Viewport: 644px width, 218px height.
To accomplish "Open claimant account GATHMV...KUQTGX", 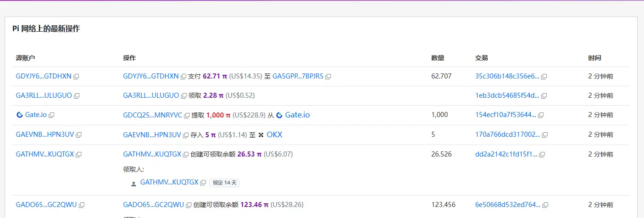I will 169,182.
